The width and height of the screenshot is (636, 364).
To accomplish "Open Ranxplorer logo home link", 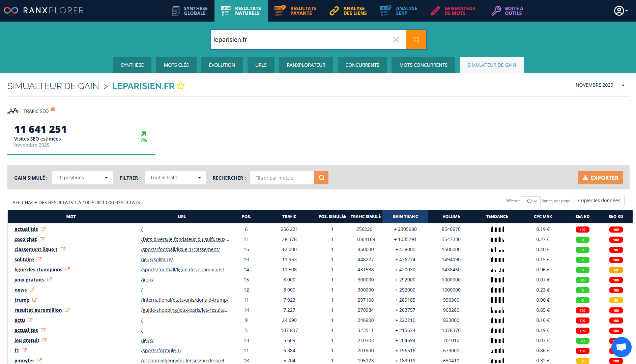I will (44, 10).
